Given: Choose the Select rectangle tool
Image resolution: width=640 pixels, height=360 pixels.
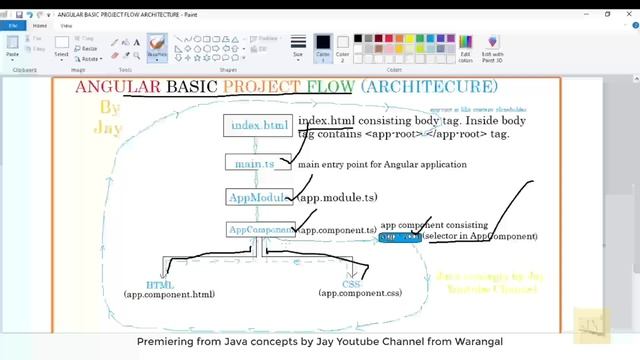Looking at the screenshot, I should (62, 42).
